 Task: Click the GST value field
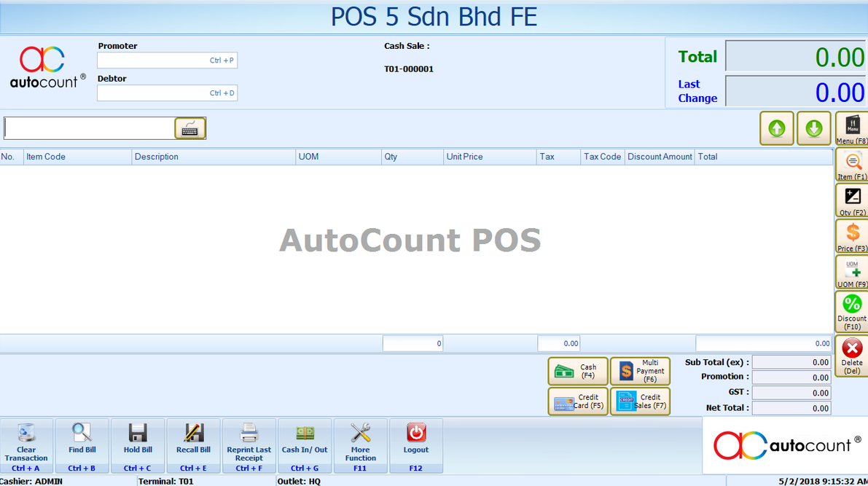click(x=791, y=393)
